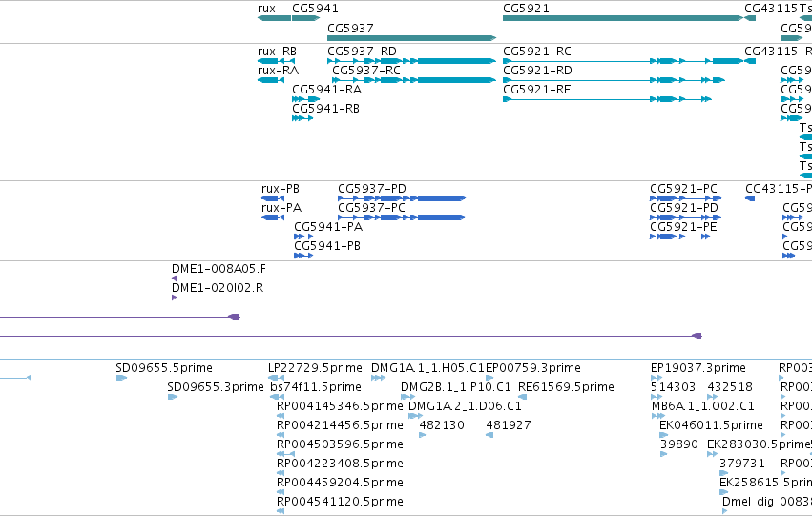
Task: Open EST RP004145346.5prime
Action: (281, 416)
